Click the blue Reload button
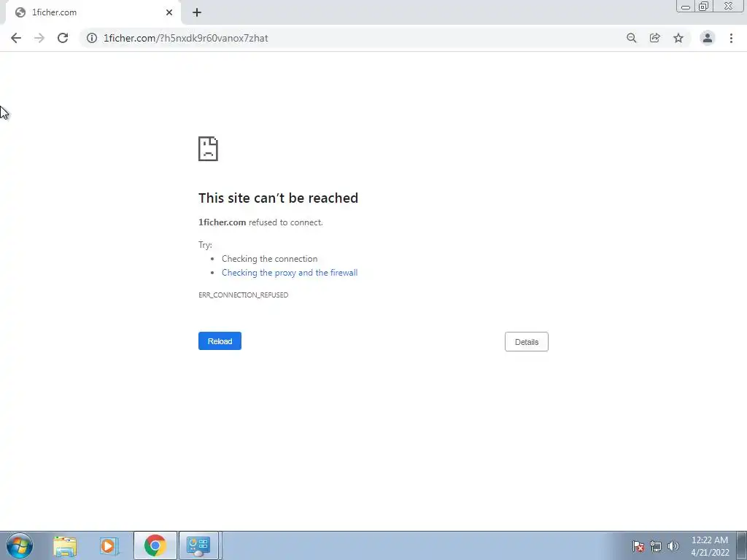 tap(220, 341)
